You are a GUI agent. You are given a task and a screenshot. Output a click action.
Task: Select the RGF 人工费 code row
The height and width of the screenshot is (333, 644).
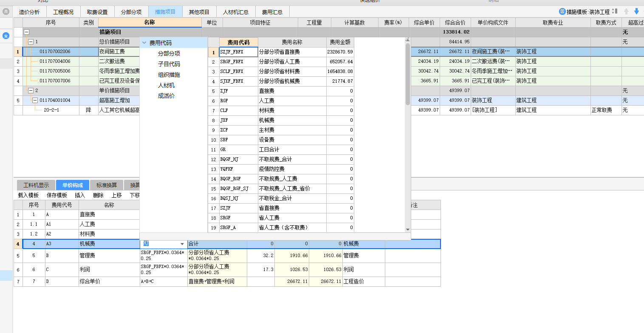[281, 101]
